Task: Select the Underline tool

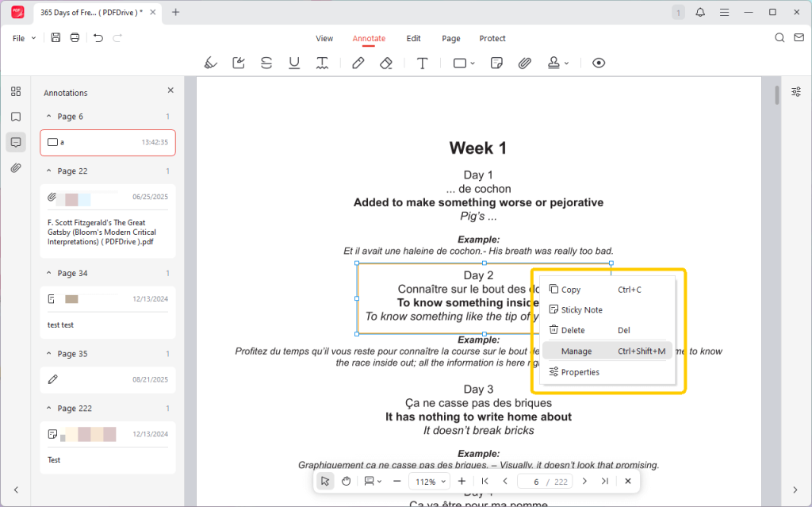Action: tap(294, 63)
